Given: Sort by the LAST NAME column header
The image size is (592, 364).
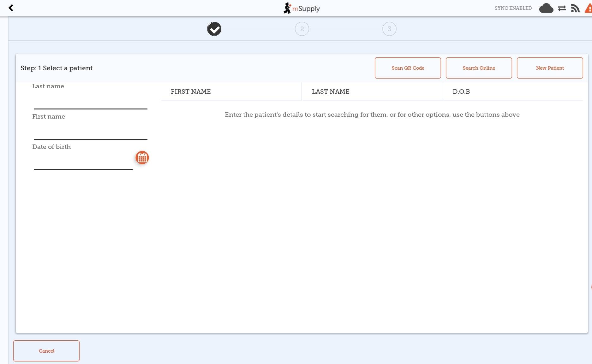Looking at the screenshot, I should (x=331, y=91).
